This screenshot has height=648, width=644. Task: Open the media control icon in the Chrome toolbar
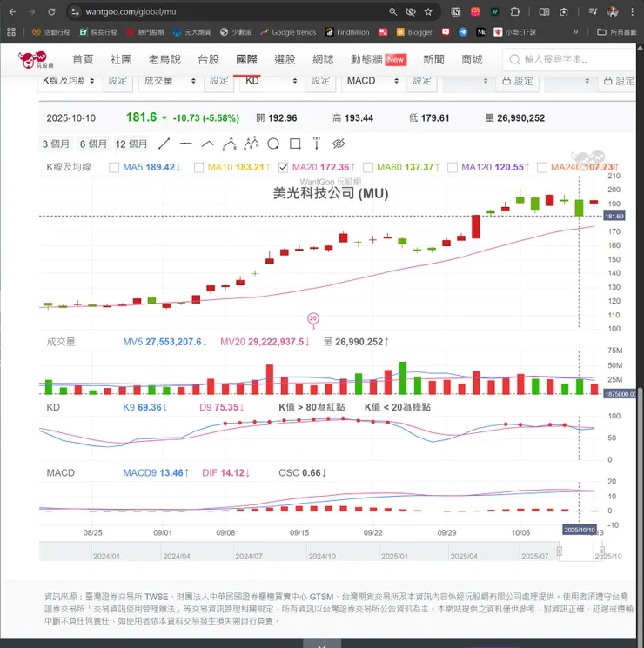(x=594, y=12)
